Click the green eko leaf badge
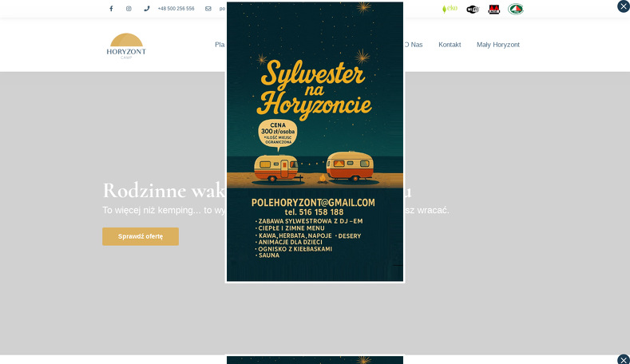Image resolution: width=630 pixels, height=364 pixels. (450, 9)
